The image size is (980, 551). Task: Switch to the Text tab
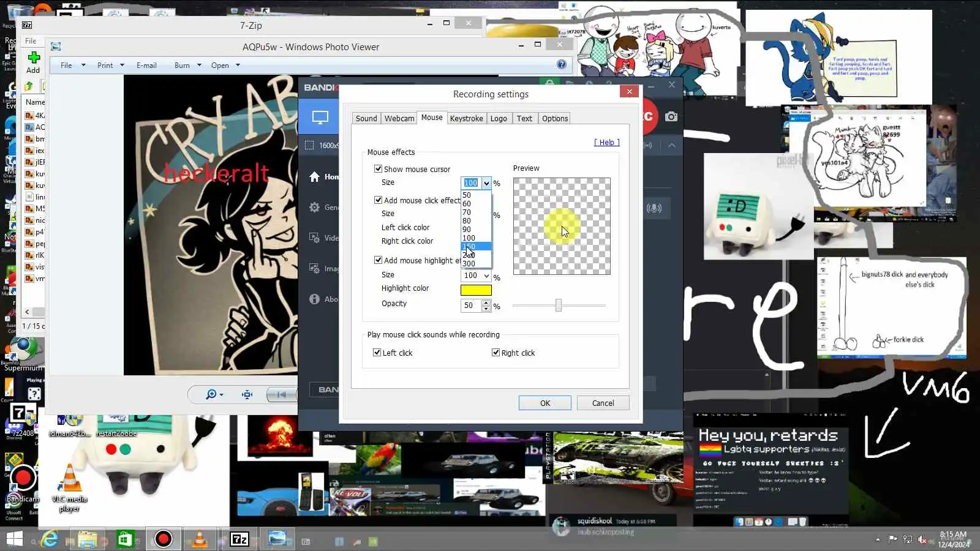coord(524,119)
